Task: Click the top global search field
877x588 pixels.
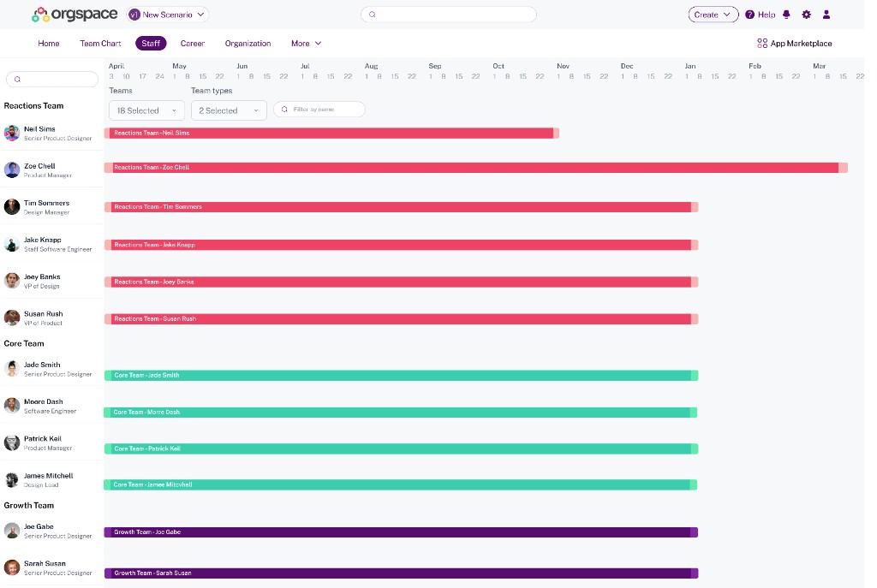Action: 449,15
